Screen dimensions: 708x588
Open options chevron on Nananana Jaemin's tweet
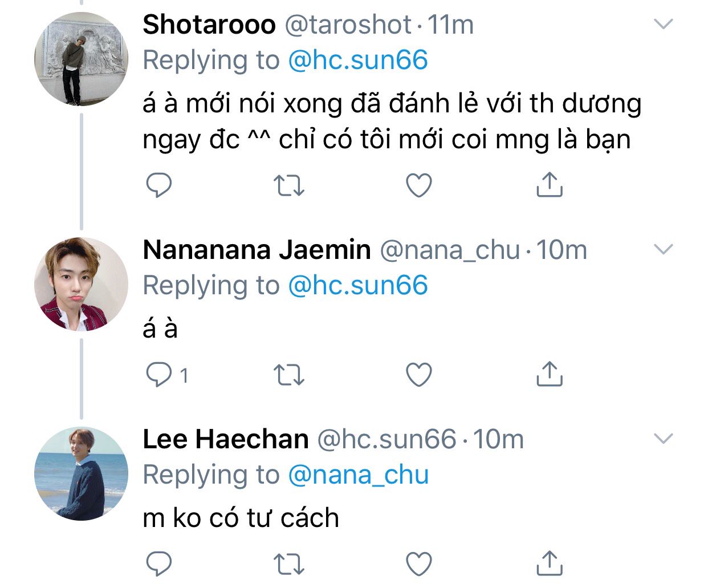coord(664,249)
